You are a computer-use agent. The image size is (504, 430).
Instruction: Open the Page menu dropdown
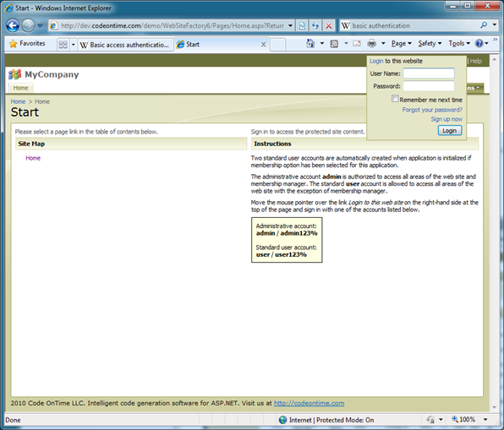pos(401,43)
